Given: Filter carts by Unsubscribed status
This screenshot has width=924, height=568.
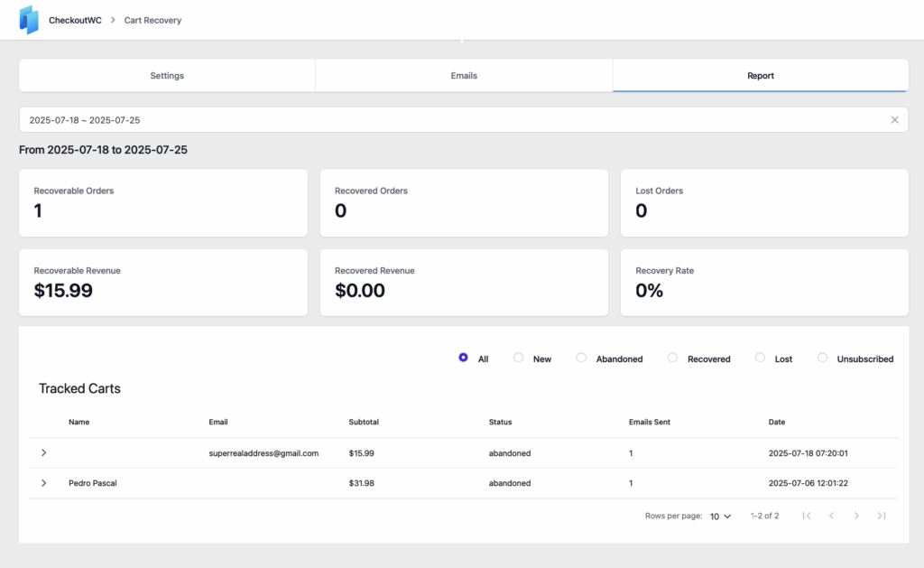Looking at the screenshot, I should [822, 358].
